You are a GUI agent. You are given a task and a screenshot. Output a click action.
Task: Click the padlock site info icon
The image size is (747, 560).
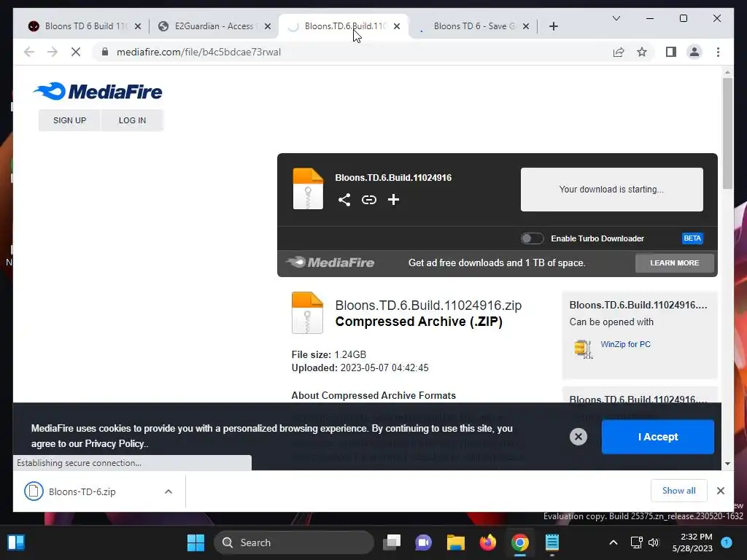(x=105, y=52)
